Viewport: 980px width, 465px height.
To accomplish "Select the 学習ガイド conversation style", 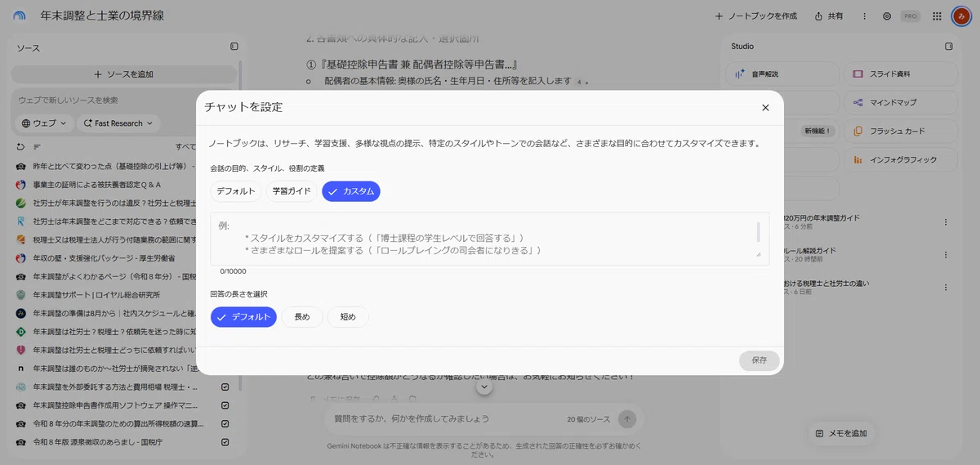I will pyautogui.click(x=292, y=191).
